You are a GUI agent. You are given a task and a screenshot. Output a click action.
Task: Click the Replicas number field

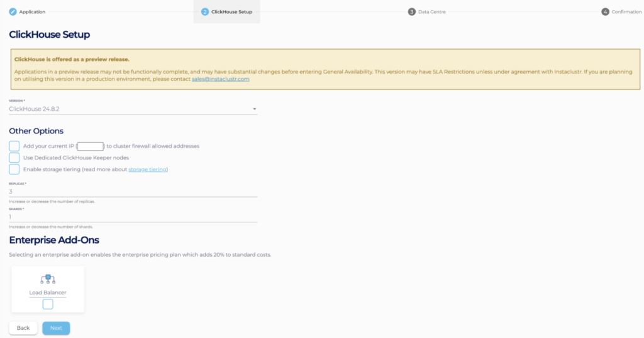(x=133, y=191)
